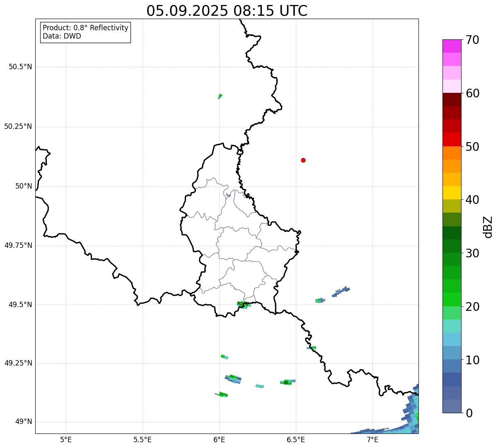Screen dimensions: 498x448
Task: Click the 49.5°N latitude label
Action: point(20,305)
